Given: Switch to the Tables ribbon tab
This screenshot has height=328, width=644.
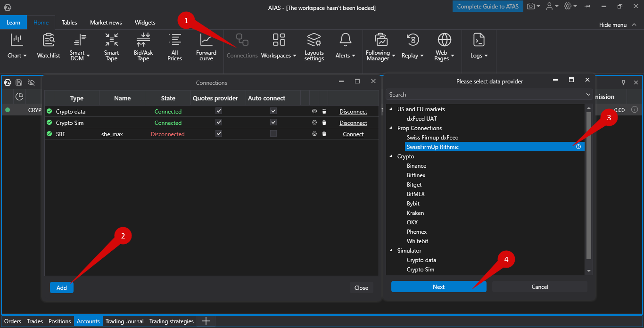Looking at the screenshot, I should click(x=69, y=22).
